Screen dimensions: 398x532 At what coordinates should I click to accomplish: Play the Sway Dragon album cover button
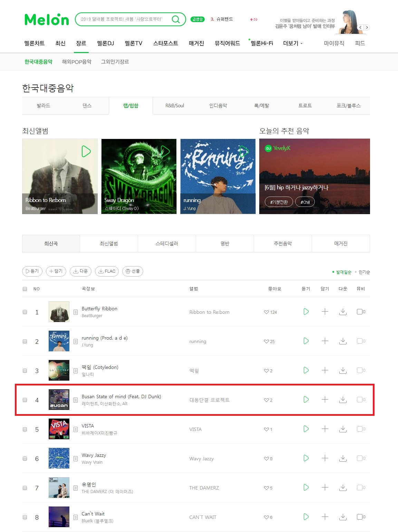tap(165, 151)
